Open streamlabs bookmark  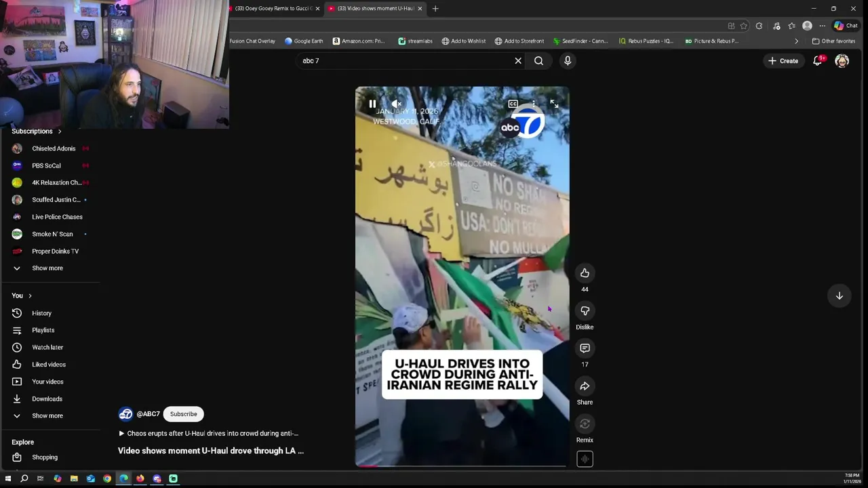415,41
